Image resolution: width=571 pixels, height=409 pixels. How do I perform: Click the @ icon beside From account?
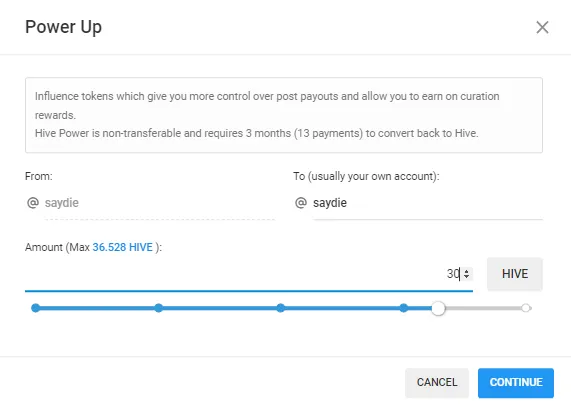[x=33, y=202]
